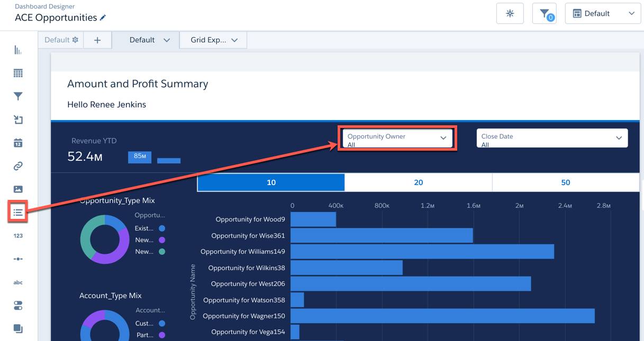Edit the ACE Opportunities title pencil icon
This screenshot has height=341, width=644.
[x=103, y=17]
